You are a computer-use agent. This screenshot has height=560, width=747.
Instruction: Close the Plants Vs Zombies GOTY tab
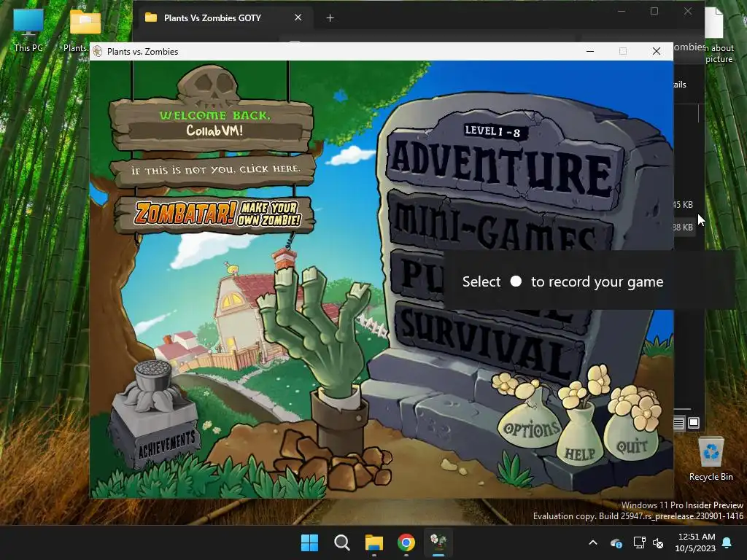point(298,17)
